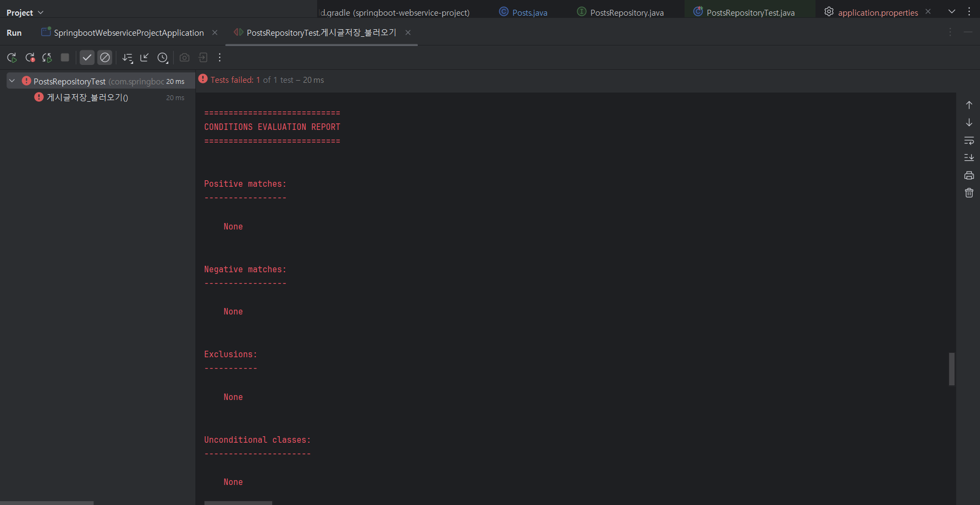Close the application.properties tab

click(x=928, y=11)
